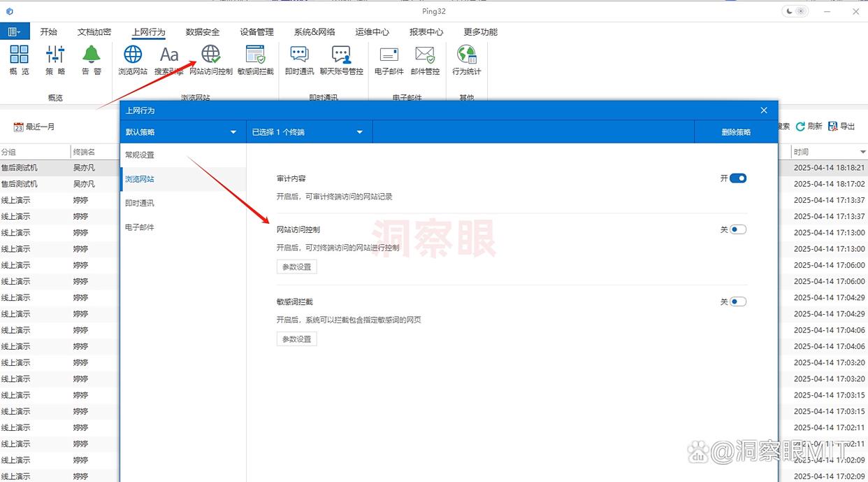This screenshot has height=482, width=868.
Task: Click 参数设置 under 敏感词拦截
Action: coord(297,339)
